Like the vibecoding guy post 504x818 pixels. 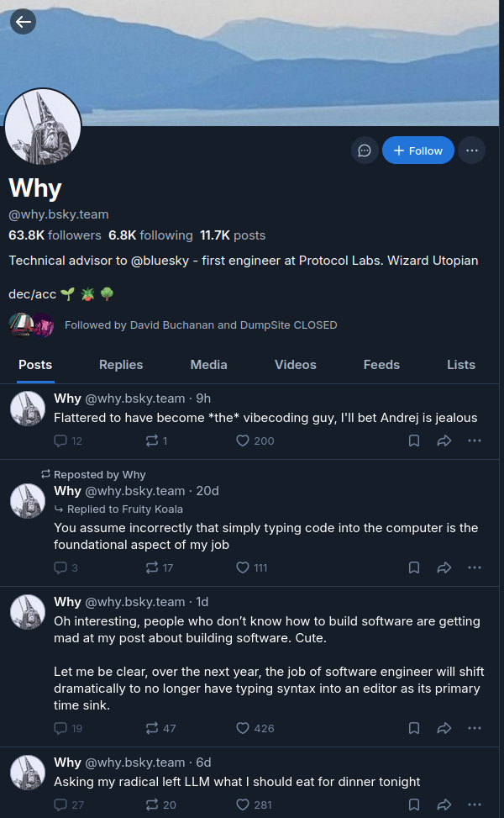click(x=243, y=441)
